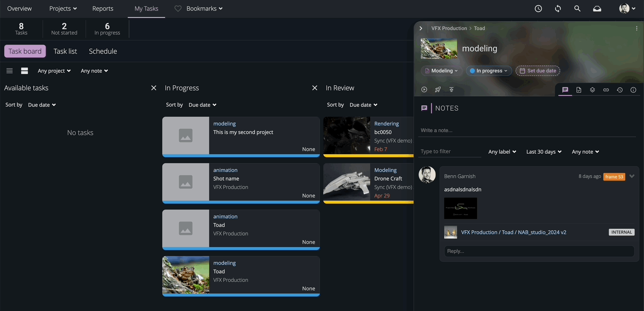View the Activity history clock icon

tap(620, 89)
